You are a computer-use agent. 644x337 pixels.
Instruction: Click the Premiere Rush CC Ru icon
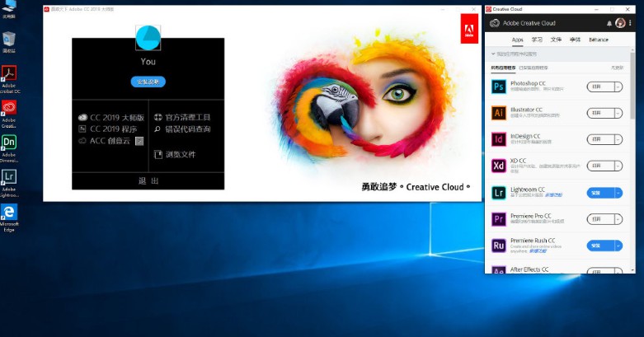point(499,246)
